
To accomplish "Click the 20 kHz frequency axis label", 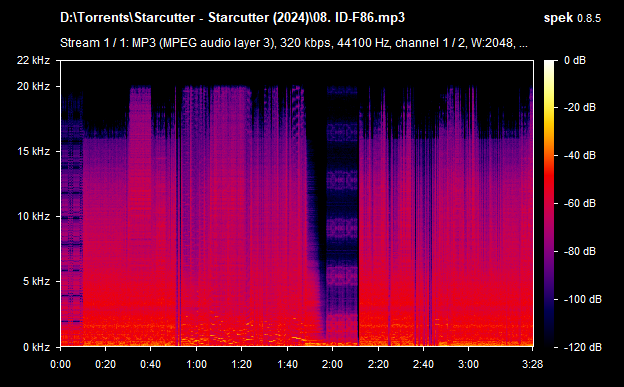I will pyautogui.click(x=33, y=86).
